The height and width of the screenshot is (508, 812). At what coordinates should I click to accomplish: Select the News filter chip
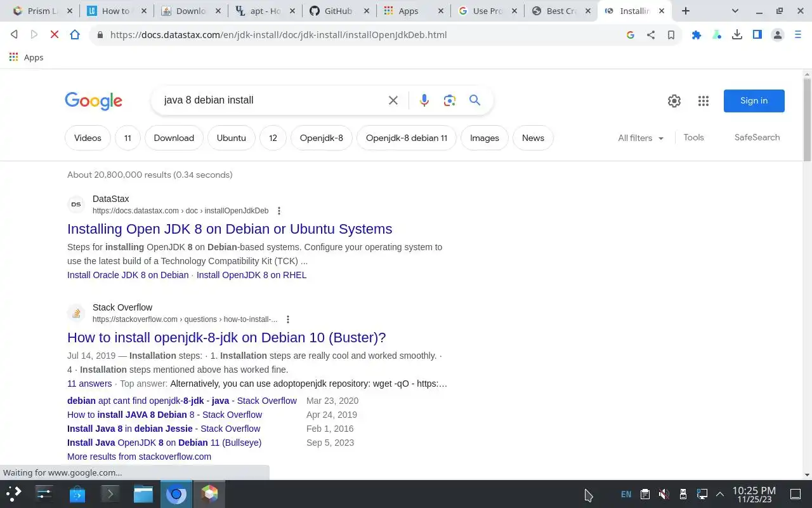click(533, 138)
